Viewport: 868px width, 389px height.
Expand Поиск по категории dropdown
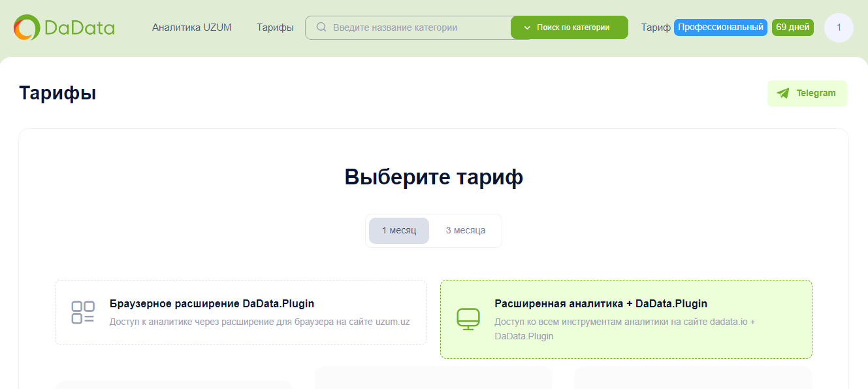[x=570, y=27]
